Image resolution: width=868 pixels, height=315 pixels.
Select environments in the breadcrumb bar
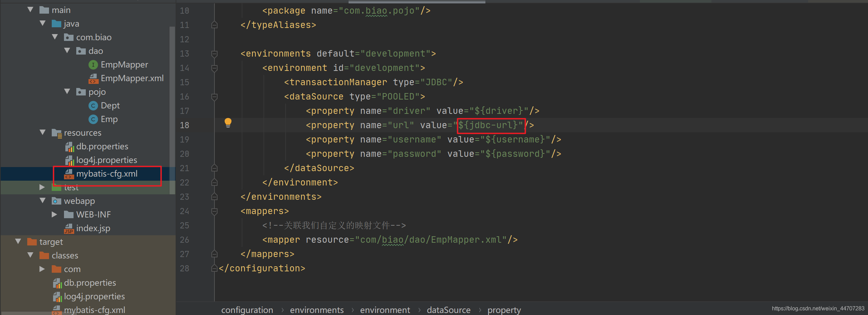[x=317, y=310]
